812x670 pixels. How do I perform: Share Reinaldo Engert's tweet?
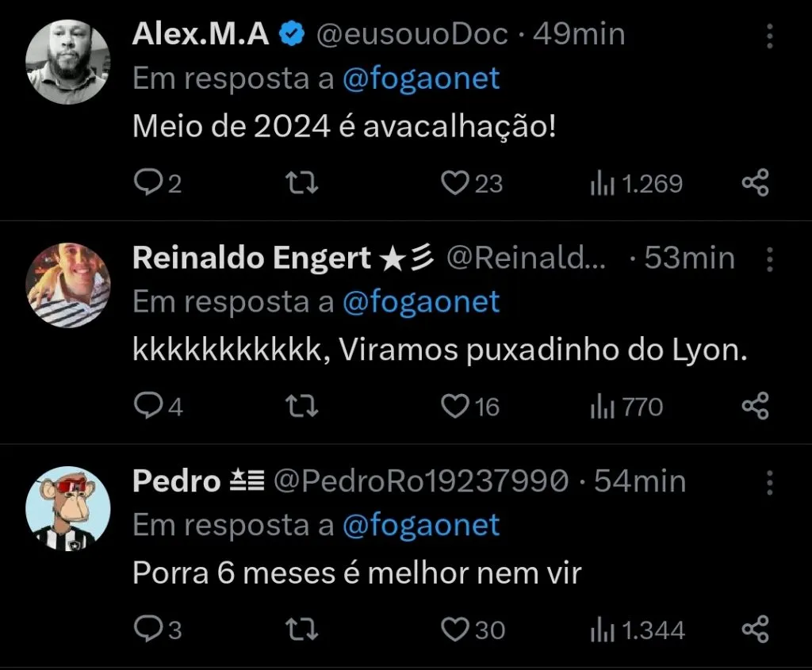point(753,406)
